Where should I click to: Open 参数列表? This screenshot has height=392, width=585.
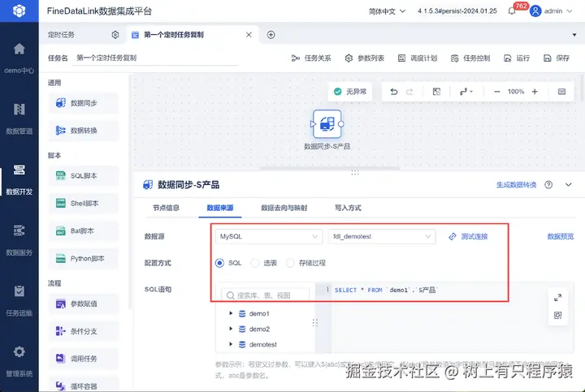point(365,58)
